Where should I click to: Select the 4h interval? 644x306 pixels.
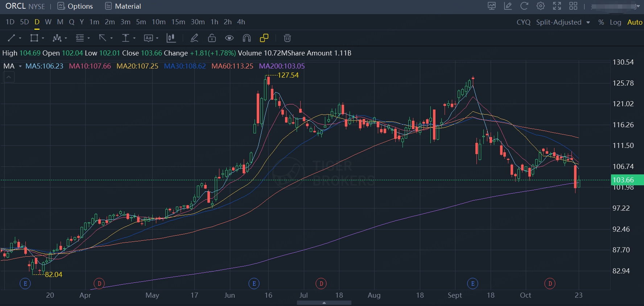tap(241, 22)
